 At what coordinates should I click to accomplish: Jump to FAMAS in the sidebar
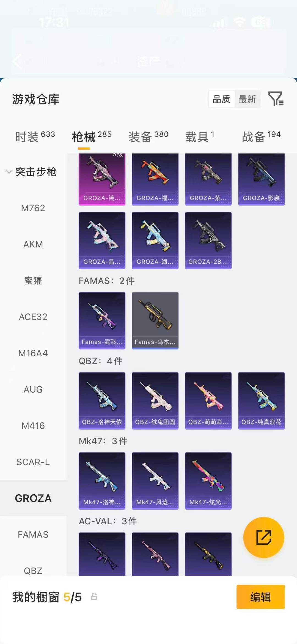[x=33, y=535]
